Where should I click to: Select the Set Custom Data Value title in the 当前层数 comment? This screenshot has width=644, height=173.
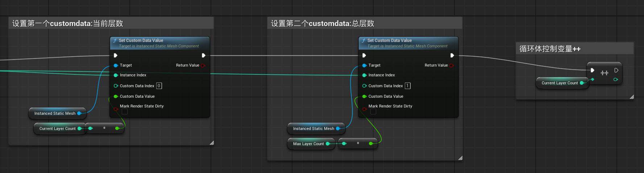(141, 41)
